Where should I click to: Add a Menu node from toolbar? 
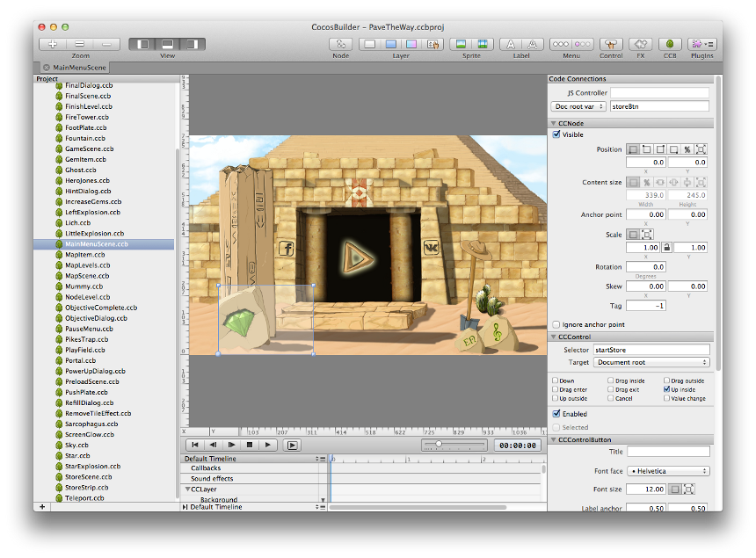click(561, 44)
